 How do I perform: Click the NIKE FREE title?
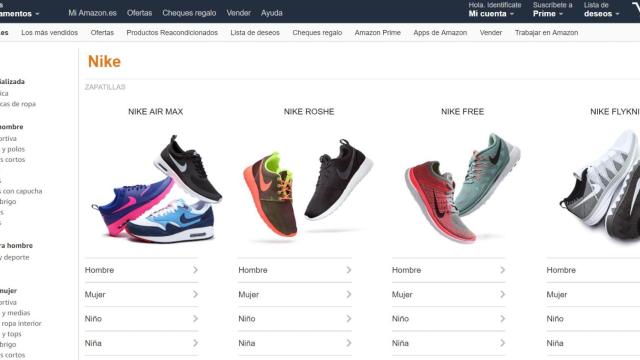[462, 111]
